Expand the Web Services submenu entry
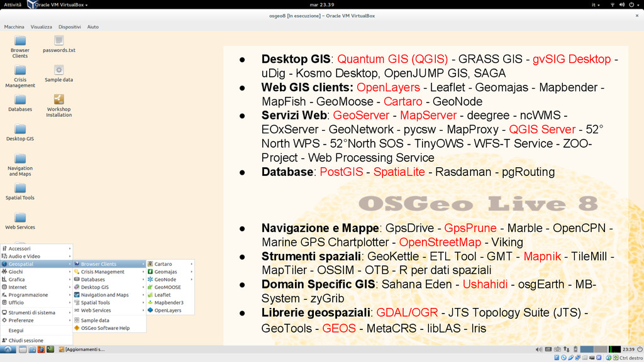 [109, 310]
